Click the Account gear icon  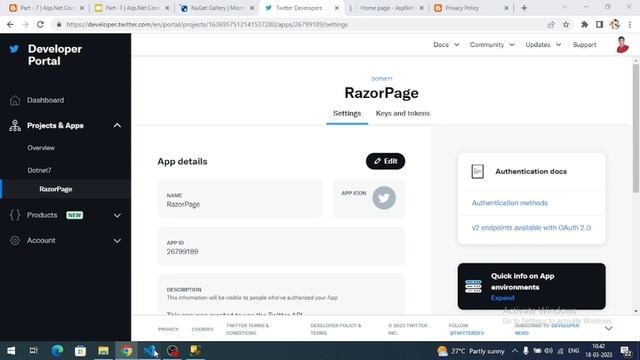coord(15,240)
